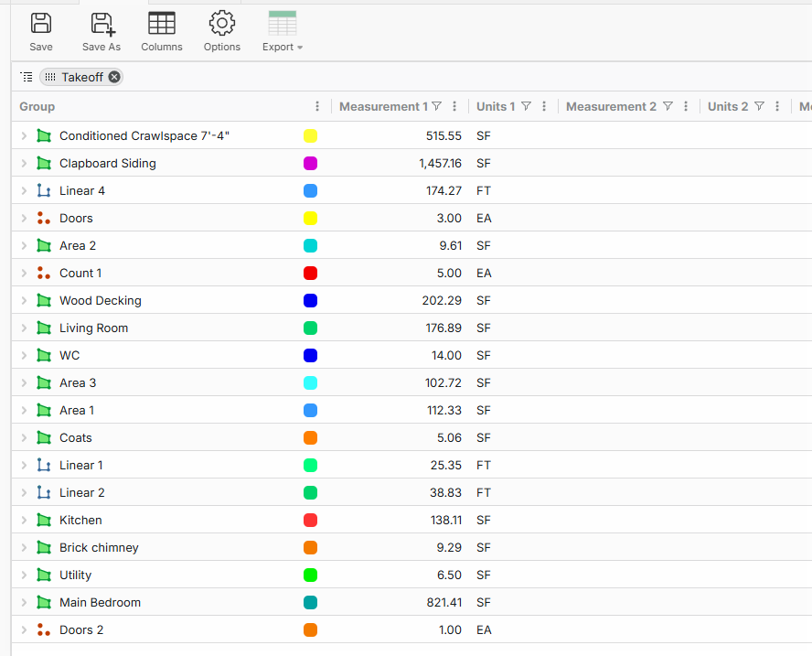Click the group list icon beside Takeoff
This screenshot has height=656, width=812.
click(27, 77)
